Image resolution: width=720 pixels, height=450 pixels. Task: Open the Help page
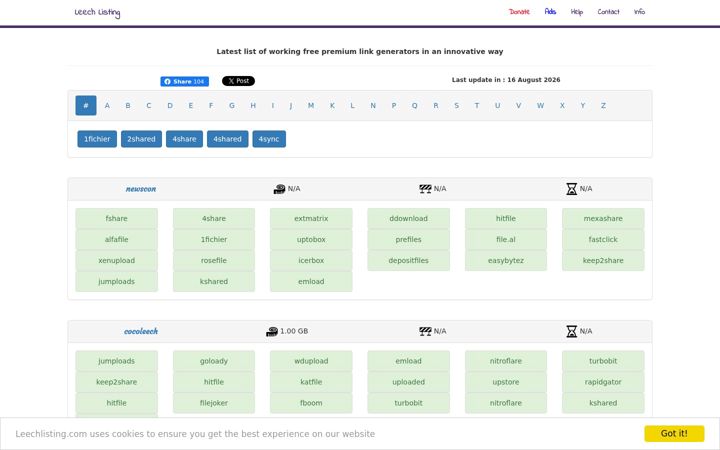pos(577,12)
